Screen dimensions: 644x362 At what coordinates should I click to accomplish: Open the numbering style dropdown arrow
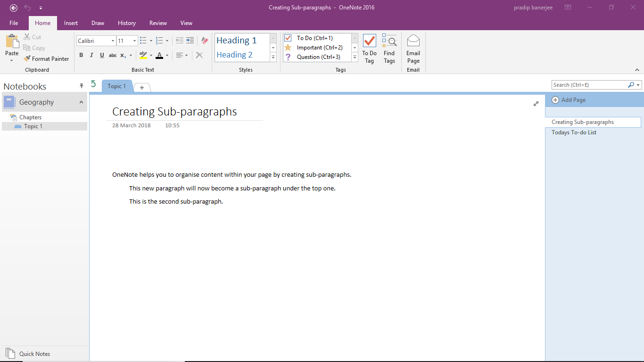[x=167, y=41]
